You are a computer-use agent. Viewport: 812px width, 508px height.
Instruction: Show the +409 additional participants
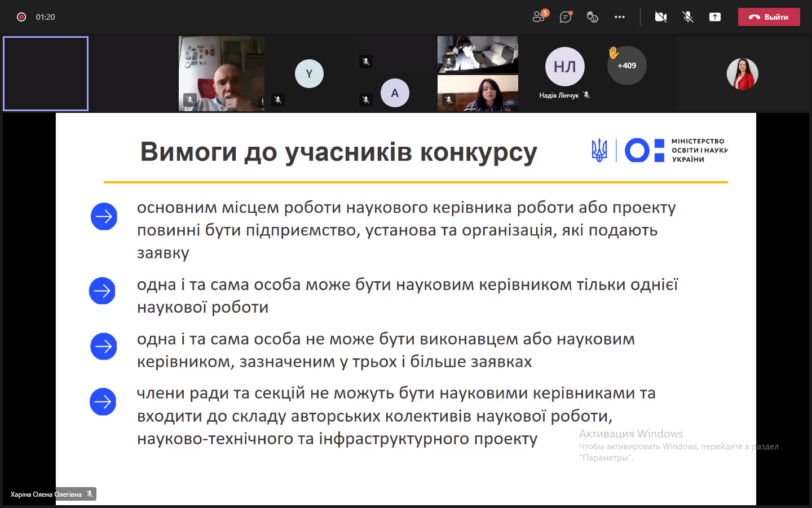tap(627, 65)
